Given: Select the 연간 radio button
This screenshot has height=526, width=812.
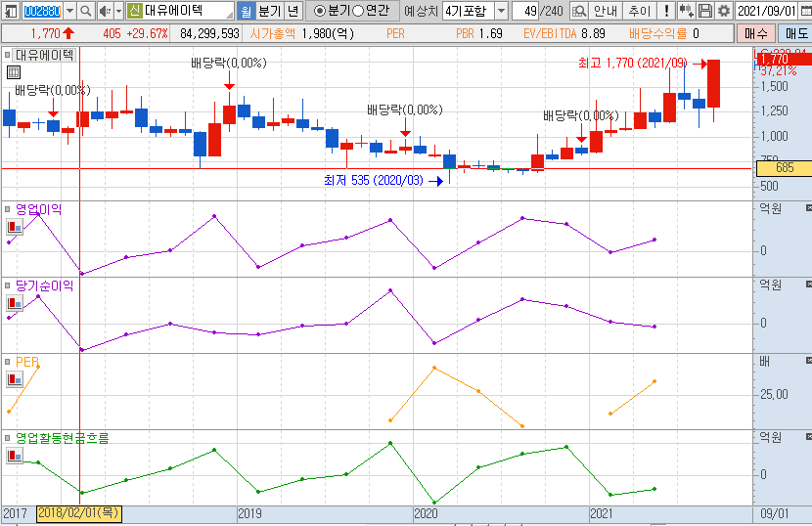Looking at the screenshot, I should 358,11.
